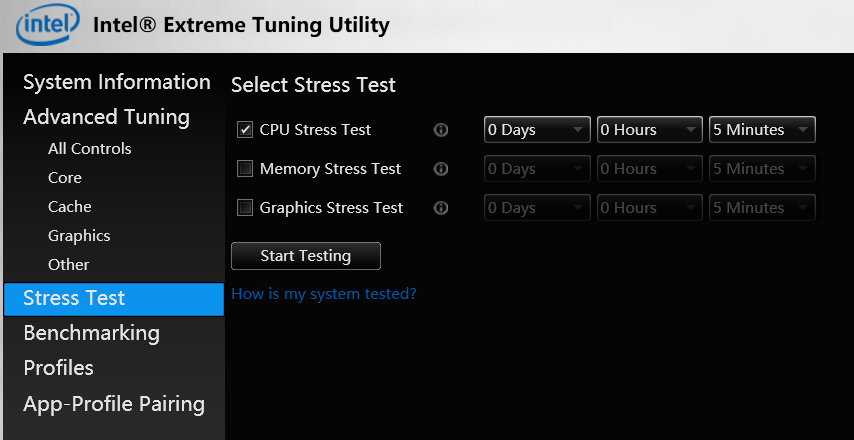
Task: Select Core under Advanced Tuning
Action: pyautogui.click(x=65, y=178)
